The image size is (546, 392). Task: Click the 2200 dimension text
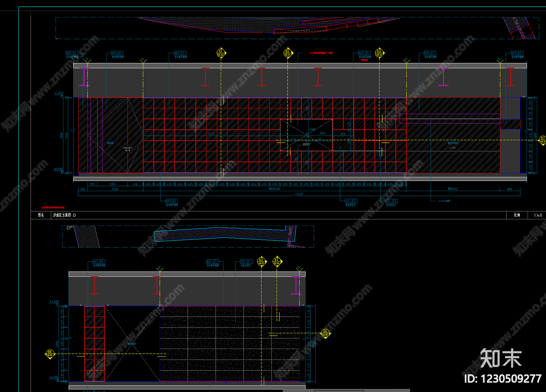[115, 189]
